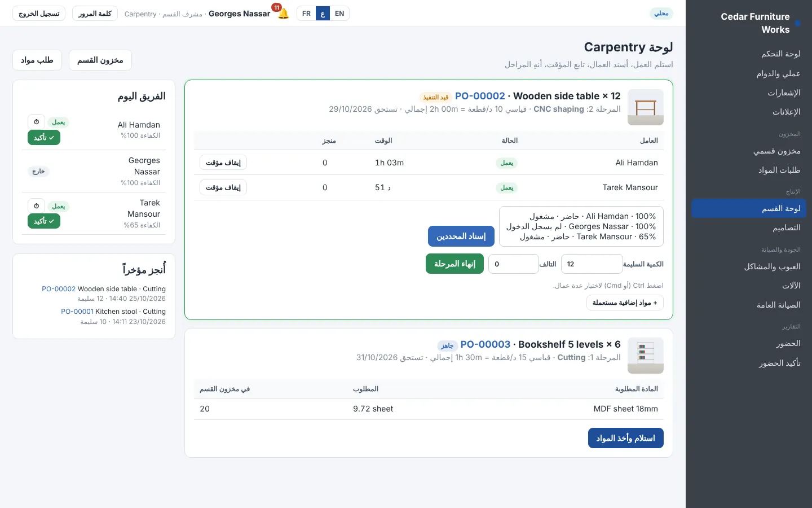This screenshot has height=508, width=812.
Task: Confirm attendance for Ali Hamdan with تأكيد
Action: point(44,138)
